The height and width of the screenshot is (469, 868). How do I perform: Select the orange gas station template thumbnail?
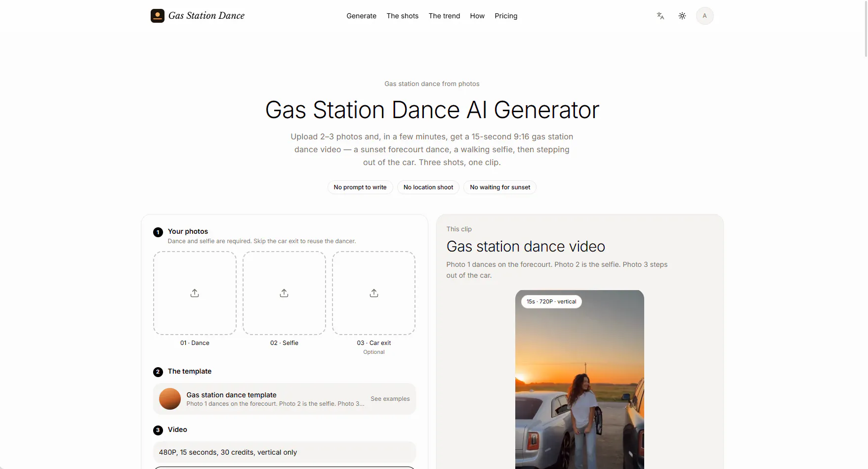170,399
